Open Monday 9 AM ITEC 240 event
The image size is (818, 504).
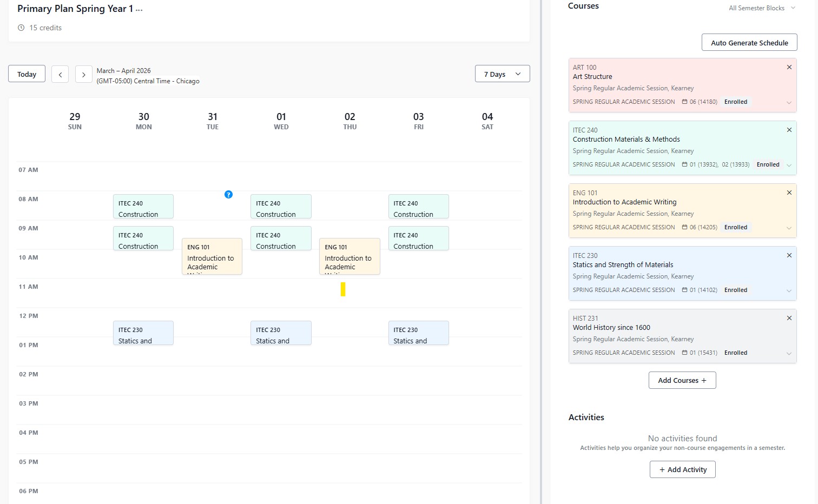click(143, 238)
